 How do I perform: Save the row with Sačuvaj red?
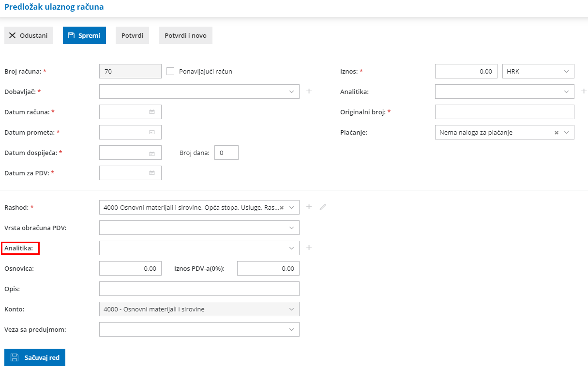[35, 357]
